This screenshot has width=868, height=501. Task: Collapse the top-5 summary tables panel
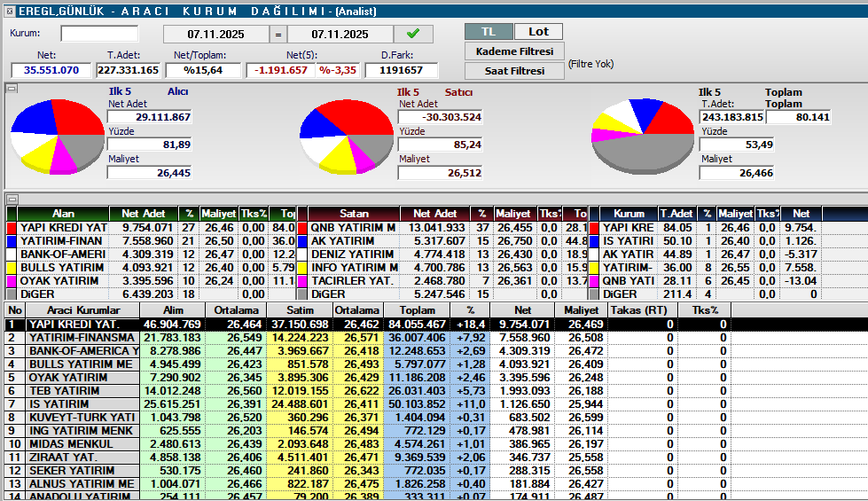tap(12, 199)
